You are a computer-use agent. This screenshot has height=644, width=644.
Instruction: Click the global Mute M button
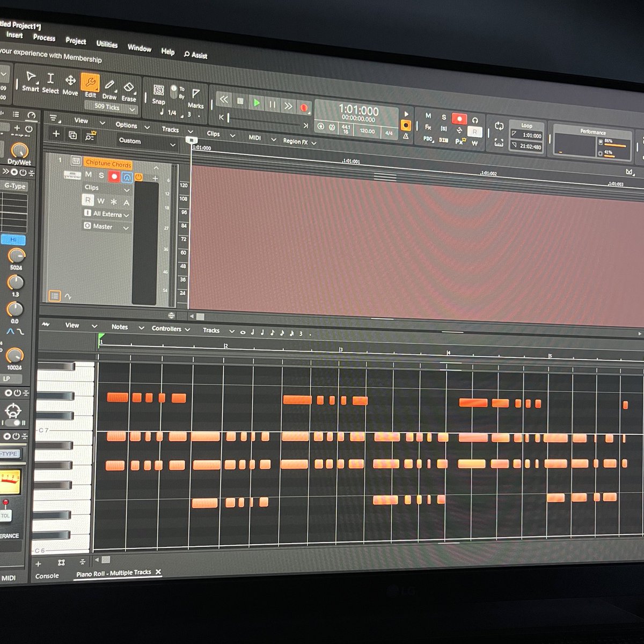click(x=428, y=115)
